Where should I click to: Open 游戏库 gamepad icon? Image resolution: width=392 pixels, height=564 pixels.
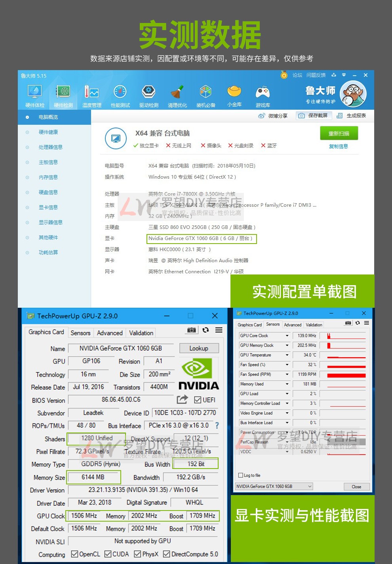point(263,96)
